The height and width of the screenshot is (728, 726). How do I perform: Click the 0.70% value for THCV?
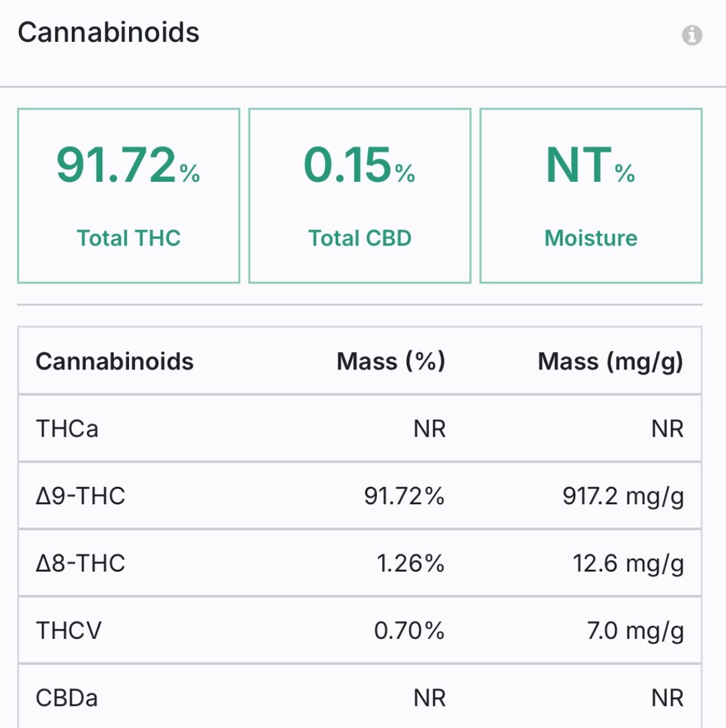409,631
